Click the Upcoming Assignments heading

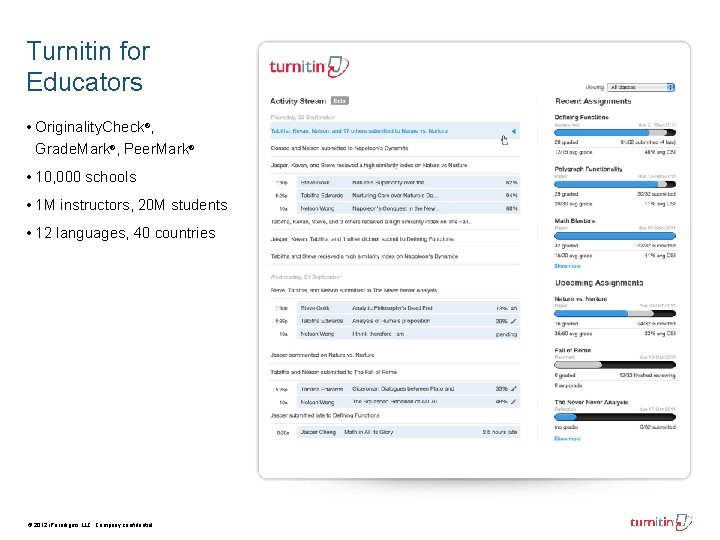pyautogui.click(x=599, y=283)
